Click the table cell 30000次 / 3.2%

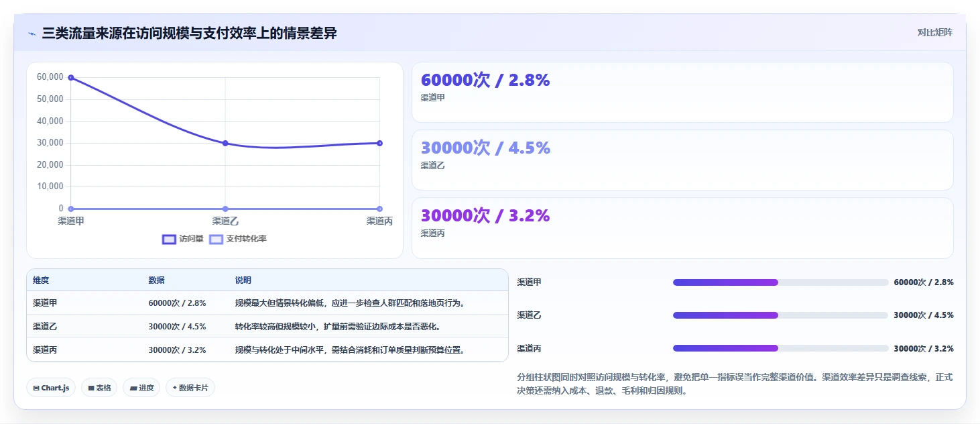coord(177,350)
